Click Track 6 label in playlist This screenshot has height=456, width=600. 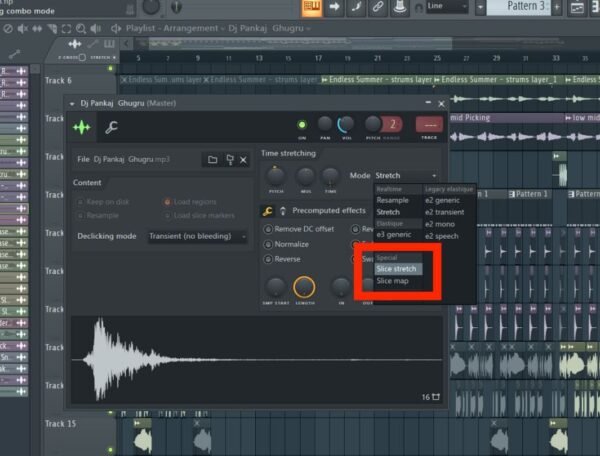click(58, 80)
